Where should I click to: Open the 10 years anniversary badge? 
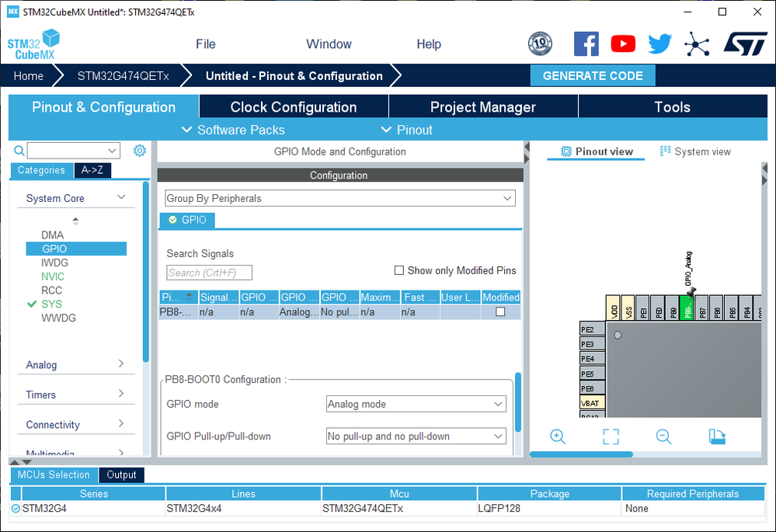[x=540, y=43]
